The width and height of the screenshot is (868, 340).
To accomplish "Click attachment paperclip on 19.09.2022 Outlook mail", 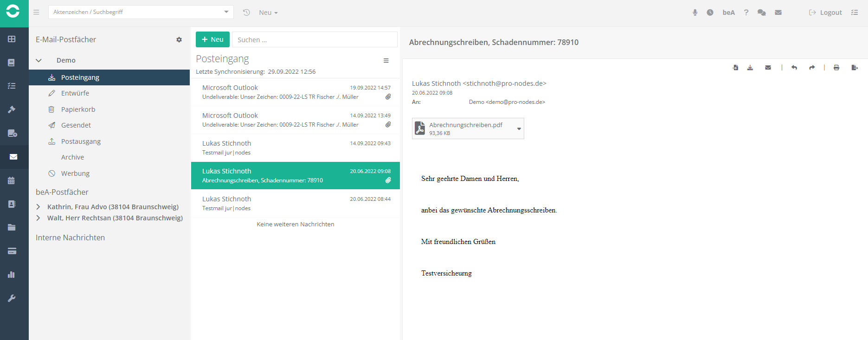I will 388,97.
